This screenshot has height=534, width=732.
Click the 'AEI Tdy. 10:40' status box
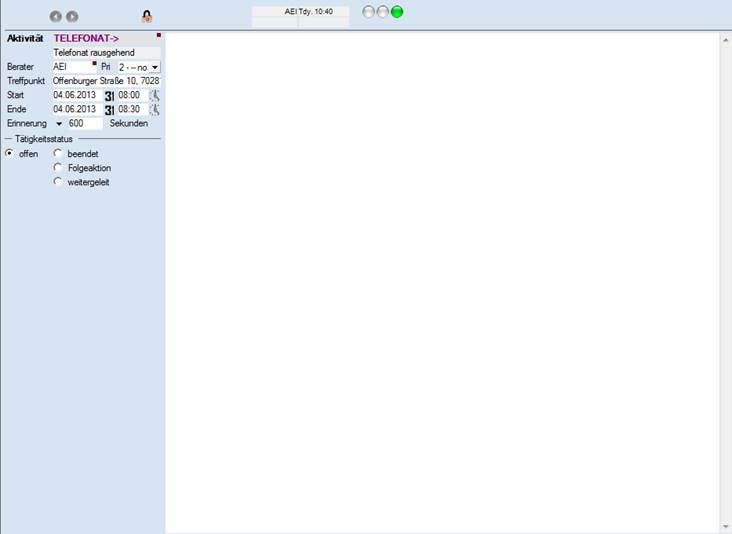click(x=301, y=12)
